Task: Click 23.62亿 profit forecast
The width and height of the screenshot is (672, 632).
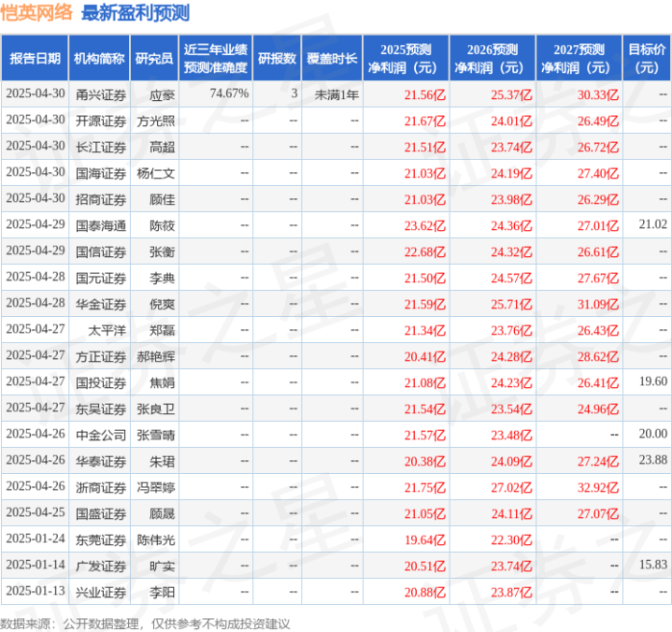Action: coord(424,225)
